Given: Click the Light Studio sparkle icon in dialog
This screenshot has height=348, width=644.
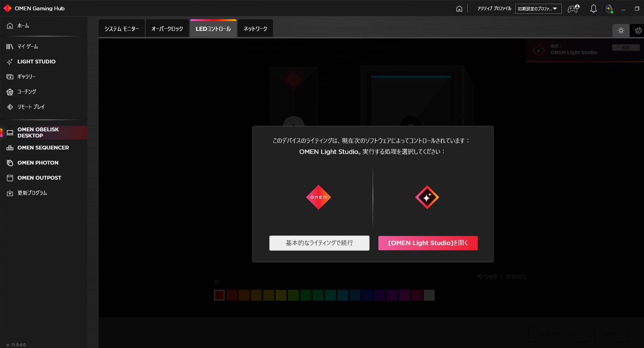Looking at the screenshot, I should (x=427, y=197).
